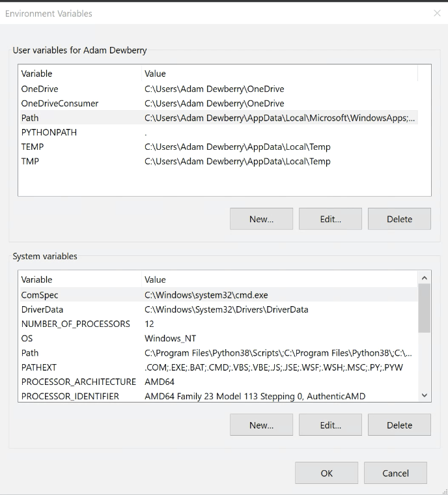Image resolution: width=448 pixels, height=495 pixels.
Task: Select the TEMP user variable
Action: click(x=33, y=147)
